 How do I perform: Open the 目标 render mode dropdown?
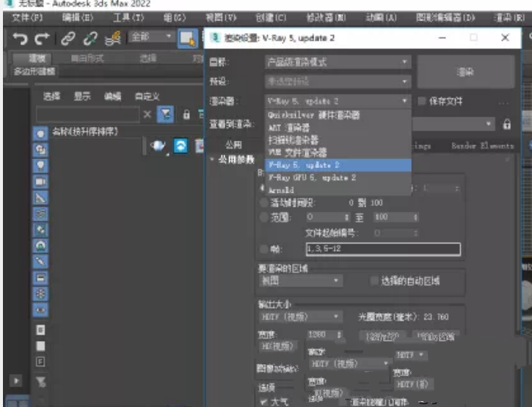point(338,62)
